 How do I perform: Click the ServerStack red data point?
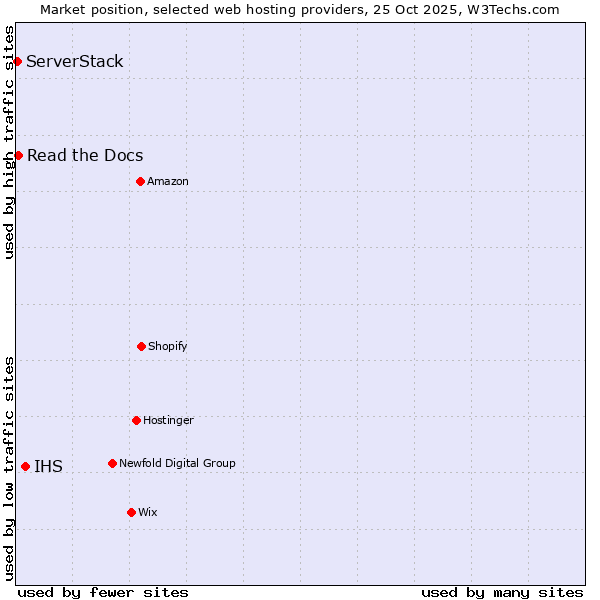[17, 62]
